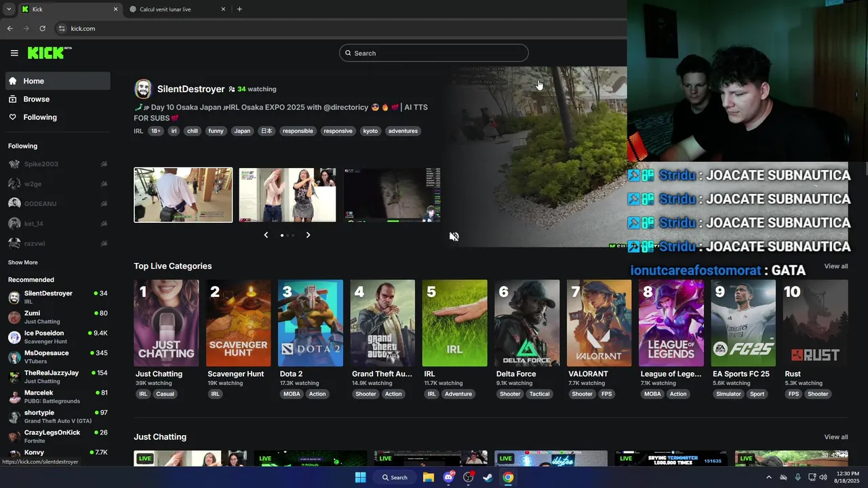868x488 pixels.
Task: Open Windows Start menu
Action: [361, 477]
